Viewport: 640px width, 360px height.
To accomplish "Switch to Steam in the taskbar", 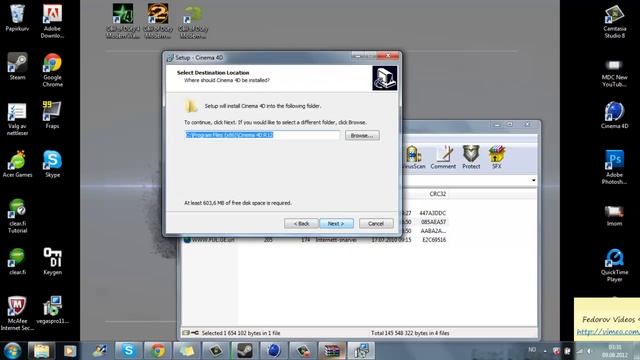I will pos(244,351).
